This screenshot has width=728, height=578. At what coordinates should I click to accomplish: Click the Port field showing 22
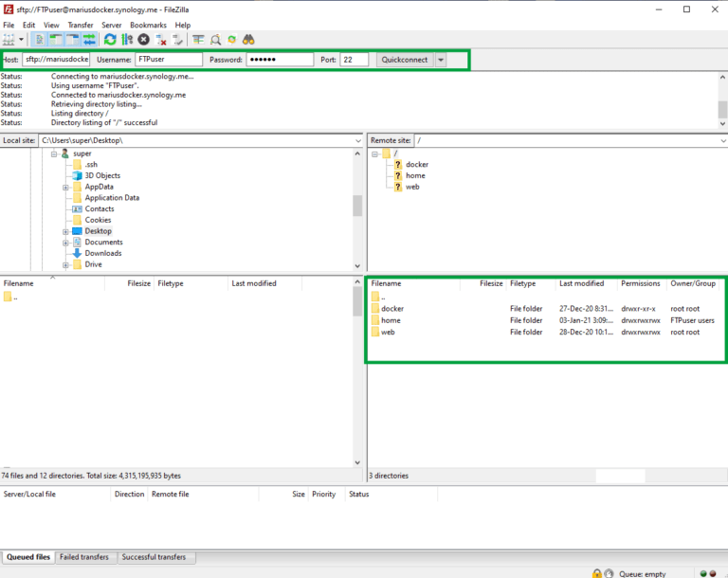pos(355,60)
